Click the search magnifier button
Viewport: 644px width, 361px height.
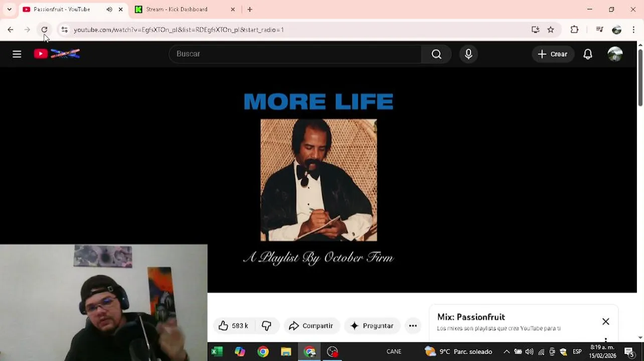(x=436, y=54)
